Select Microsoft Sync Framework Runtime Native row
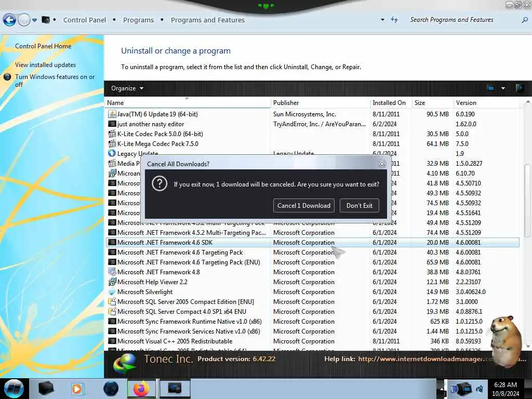 point(312,321)
